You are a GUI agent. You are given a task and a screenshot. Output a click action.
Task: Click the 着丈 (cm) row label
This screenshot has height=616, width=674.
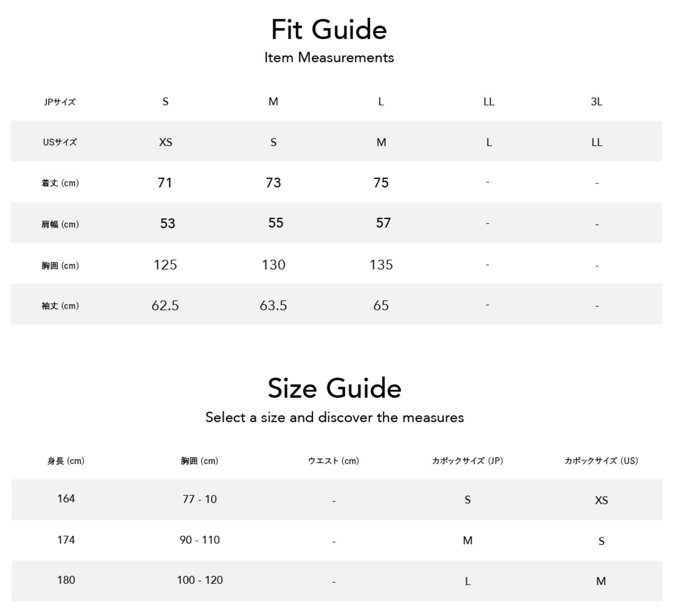tap(60, 183)
